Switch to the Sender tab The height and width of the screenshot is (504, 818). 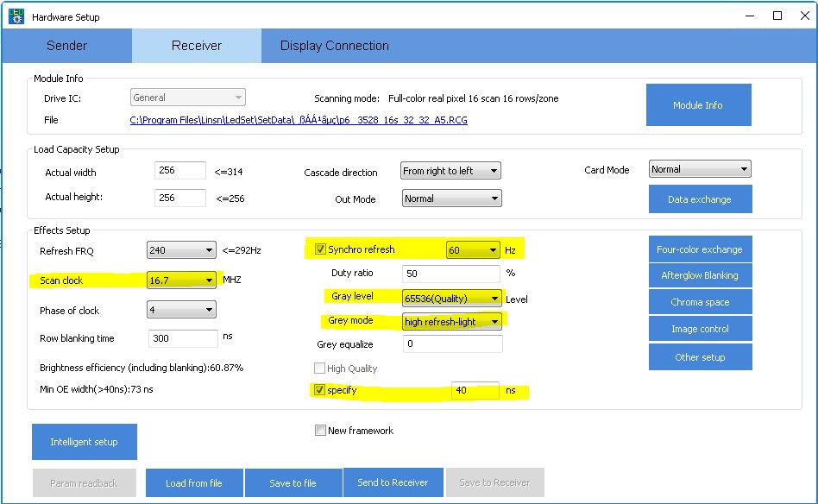[x=66, y=46]
